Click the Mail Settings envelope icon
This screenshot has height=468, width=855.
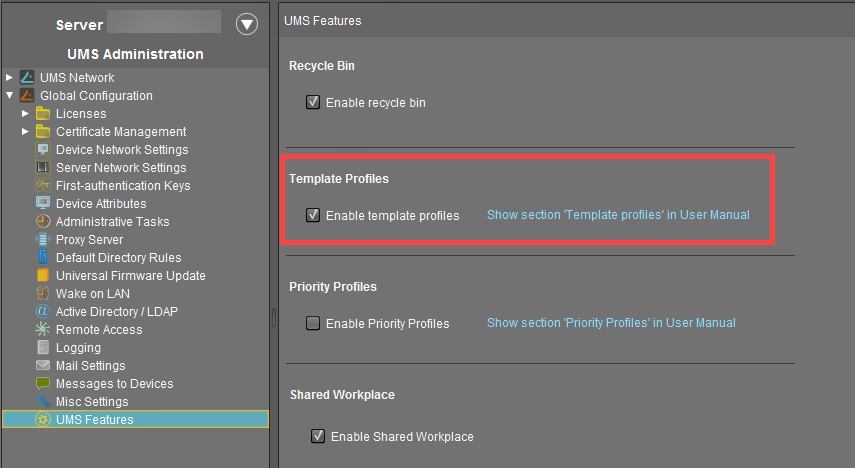tap(43, 366)
